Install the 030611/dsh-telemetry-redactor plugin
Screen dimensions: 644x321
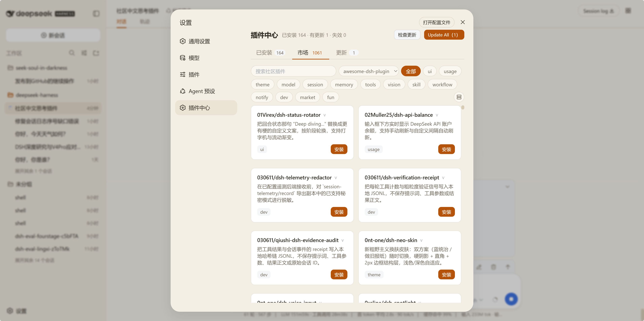pyautogui.click(x=339, y=212)
